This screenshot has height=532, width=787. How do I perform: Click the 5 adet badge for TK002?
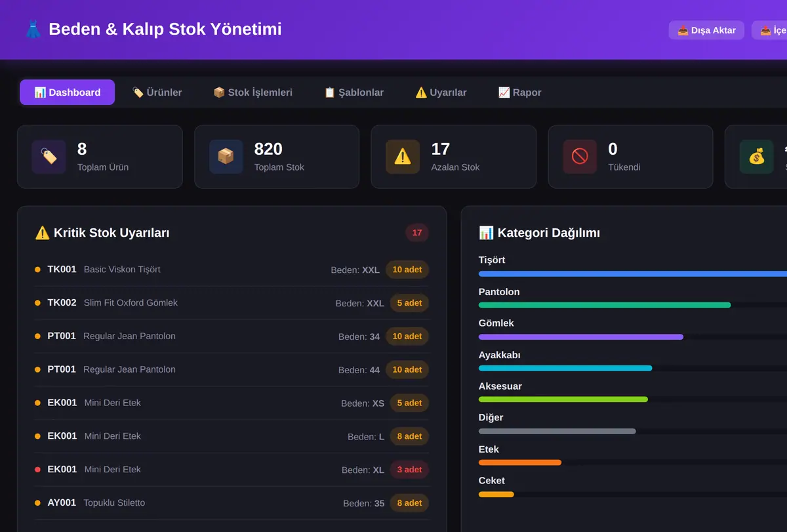click(409, 303)
